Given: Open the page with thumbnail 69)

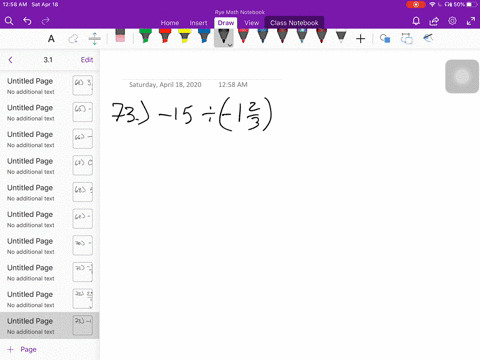Looking at the screenshot, I should point(50,219).
